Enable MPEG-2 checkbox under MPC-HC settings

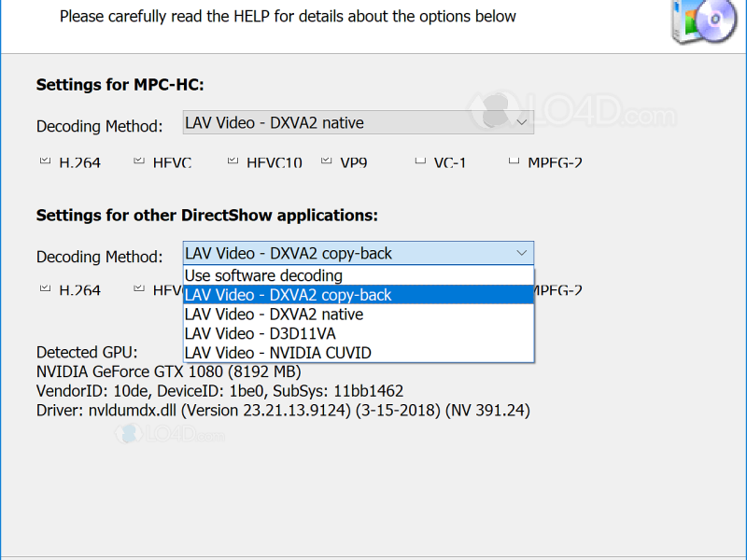[514, 161]
